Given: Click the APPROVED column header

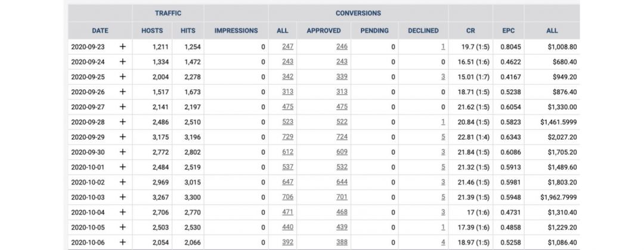Looking at the screenshot, I should click(x=324, y=30).
